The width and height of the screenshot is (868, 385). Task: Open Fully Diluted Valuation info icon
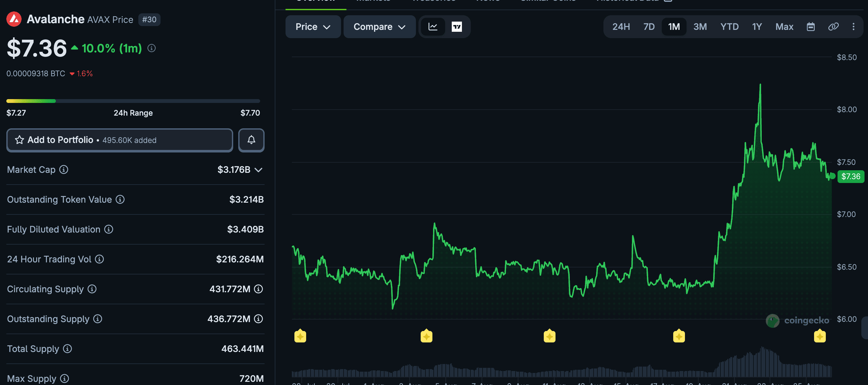[109, 229]
